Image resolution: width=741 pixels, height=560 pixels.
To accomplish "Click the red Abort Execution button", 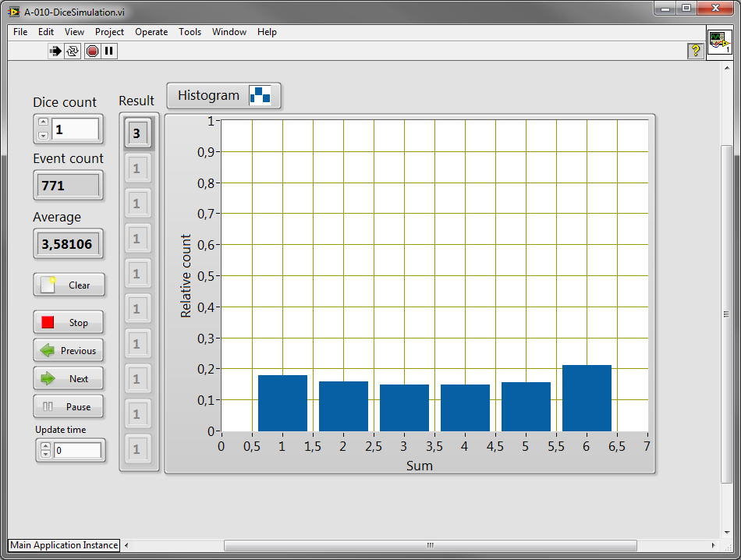I will point(93,51).
